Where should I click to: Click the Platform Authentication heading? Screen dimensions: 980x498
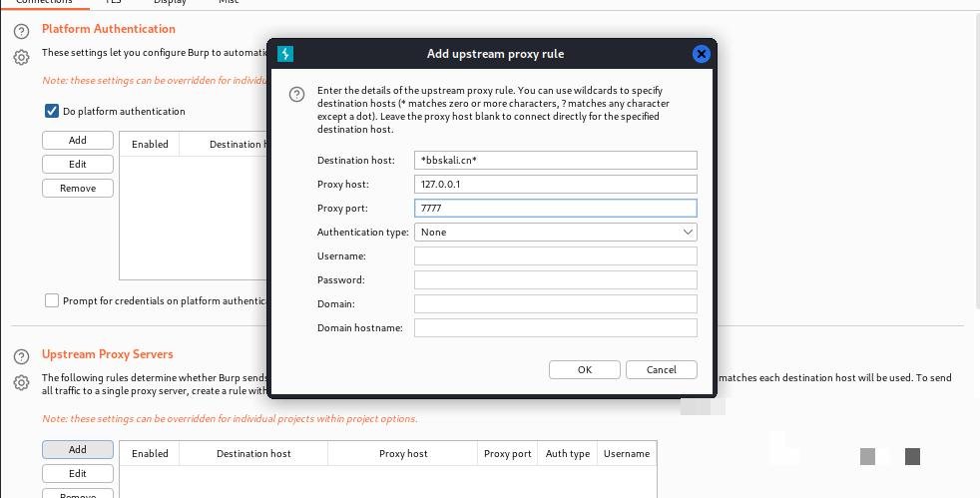[x=108, y=29]
